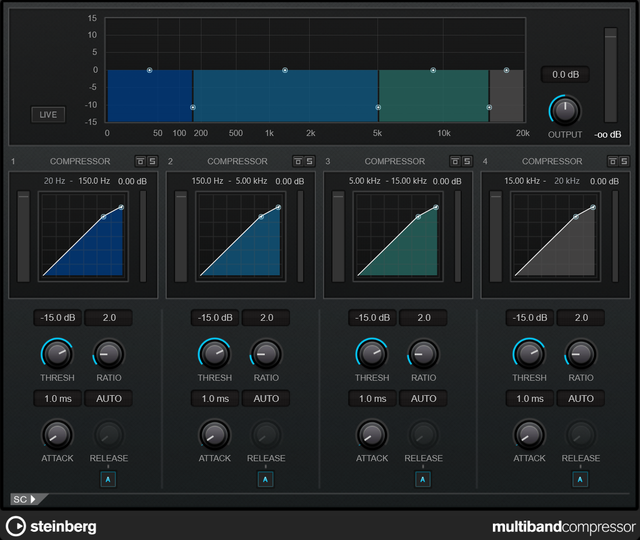Image resolution: width=640 pixels, height=540 pixels.
Task: Click band 4 gain 0.00 dB readout
Action: click(x=604, y=181)
